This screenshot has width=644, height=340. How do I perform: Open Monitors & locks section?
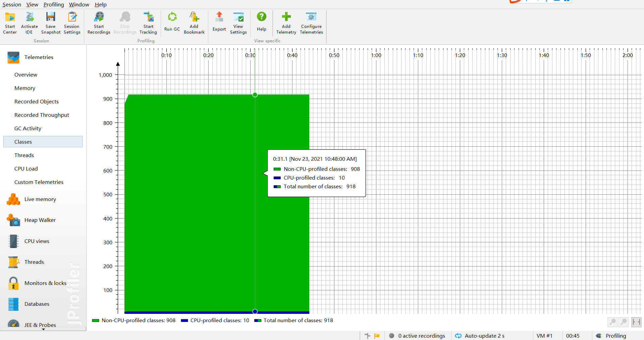tap(37, 283)
